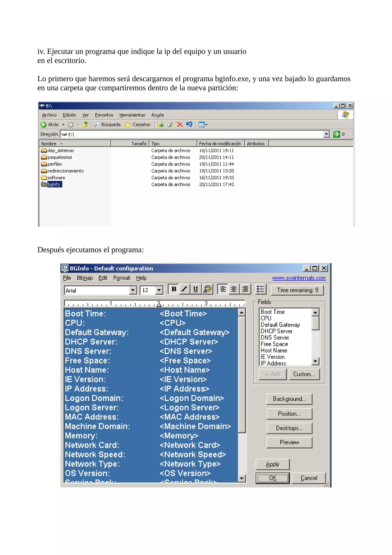Select the dep_sistemas folder icon
392x555 pixels.
point(44,150)
